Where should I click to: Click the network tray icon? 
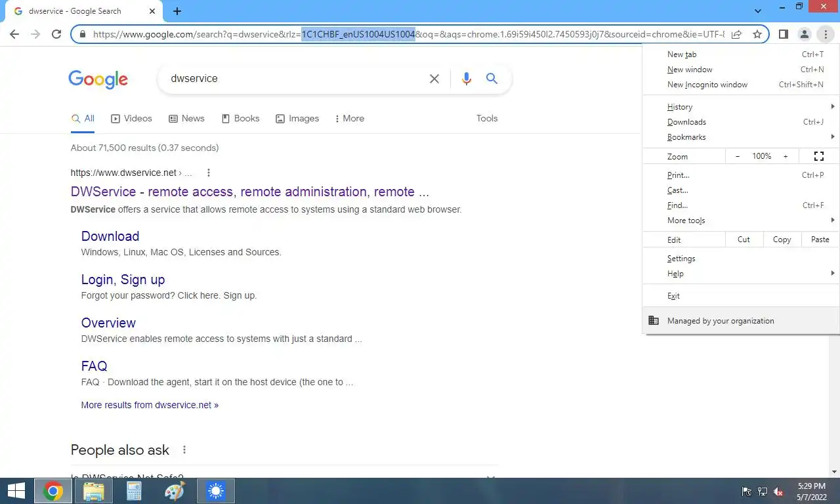(763, 492)
